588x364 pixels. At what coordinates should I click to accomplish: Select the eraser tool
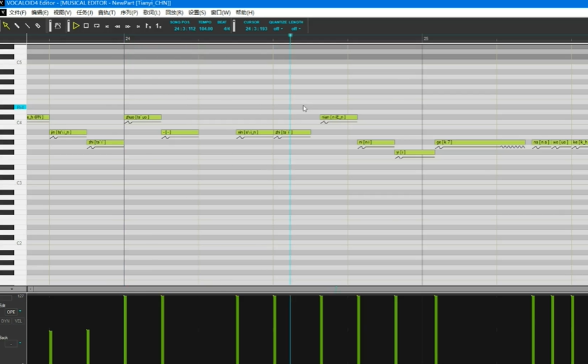tap(38, 26)
